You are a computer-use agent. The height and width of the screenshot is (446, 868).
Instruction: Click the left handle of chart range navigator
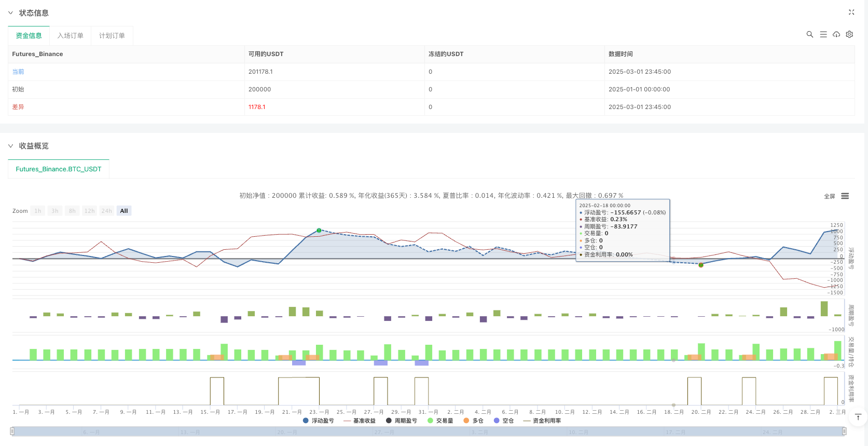12,431
